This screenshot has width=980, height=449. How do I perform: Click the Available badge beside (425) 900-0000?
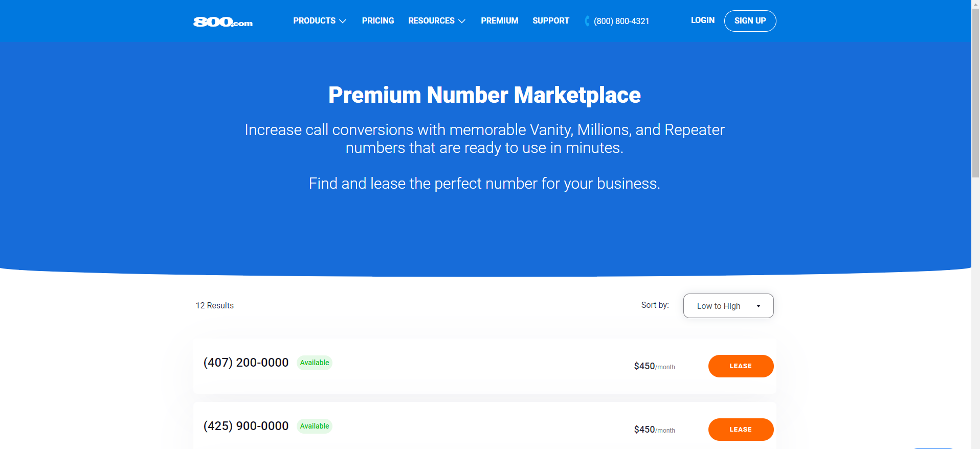coord(314,426)
